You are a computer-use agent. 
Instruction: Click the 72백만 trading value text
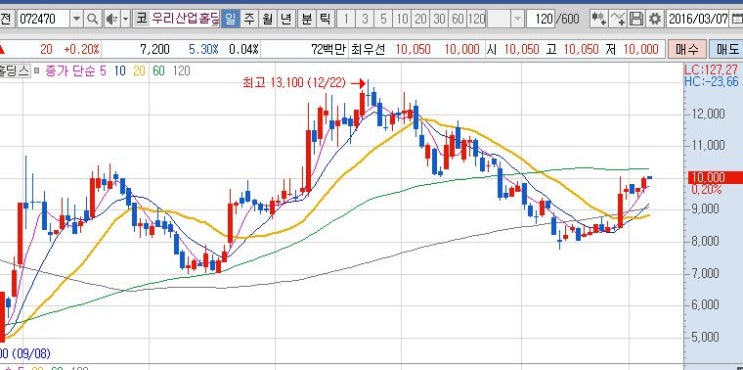point(329,49)
